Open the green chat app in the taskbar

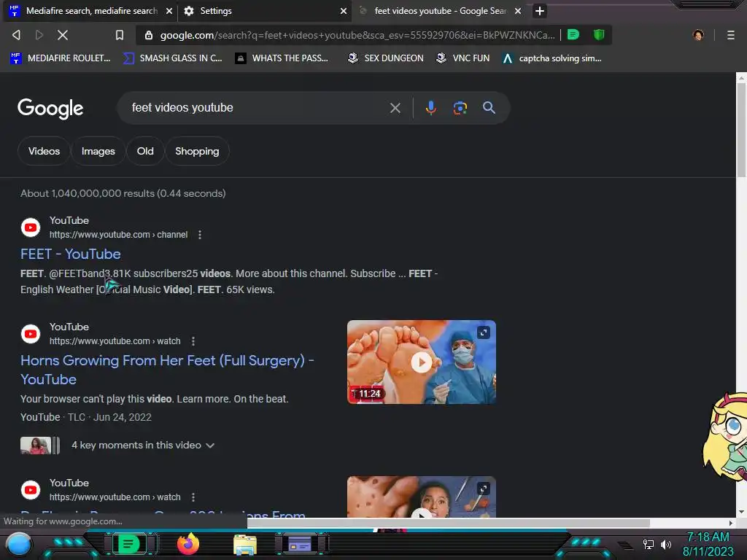pos(128,544)
